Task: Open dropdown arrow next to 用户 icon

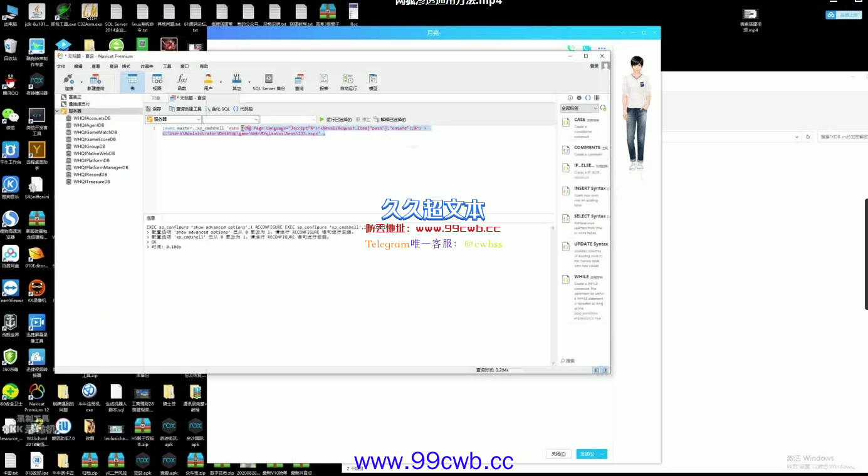Action: click(x=221, y=81)
